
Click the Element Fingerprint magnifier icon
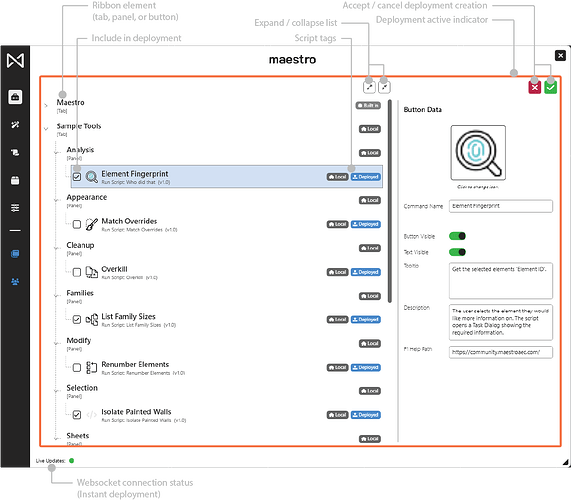(x=91, y=177)
